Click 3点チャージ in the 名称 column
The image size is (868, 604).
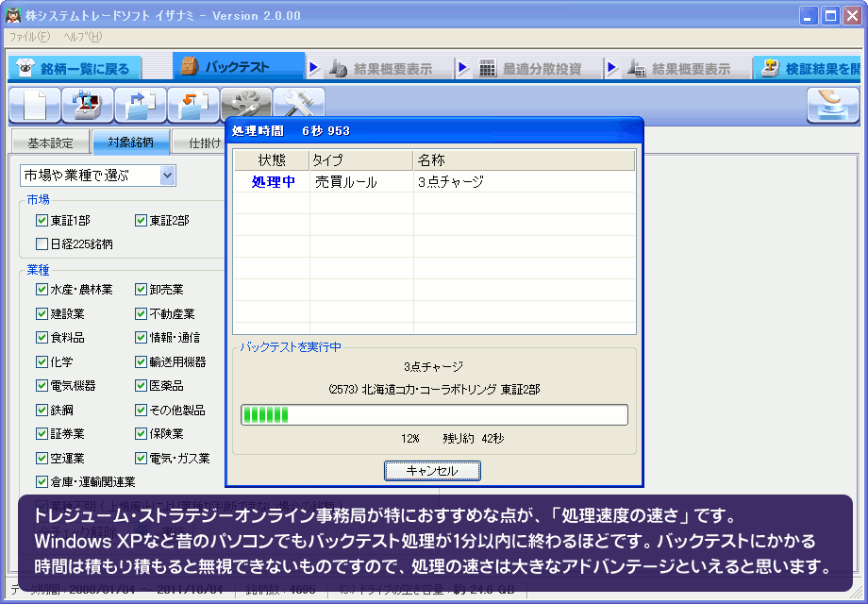[x=451, y=182]
